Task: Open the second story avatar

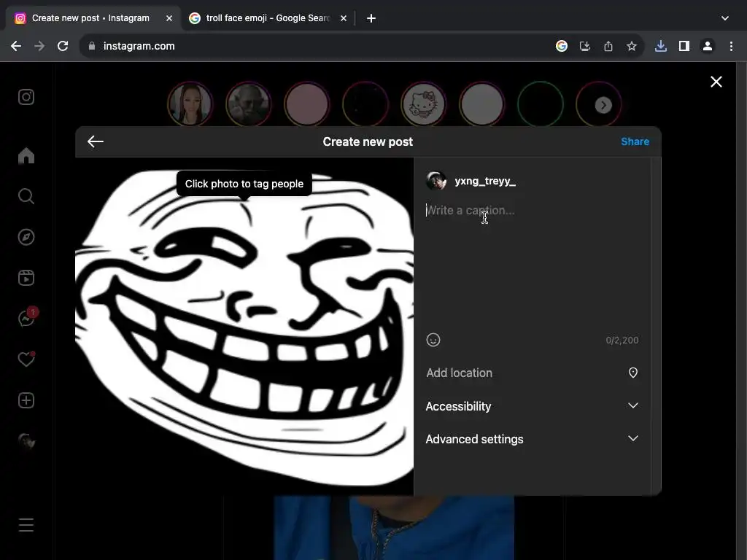Action: [248, 104]
